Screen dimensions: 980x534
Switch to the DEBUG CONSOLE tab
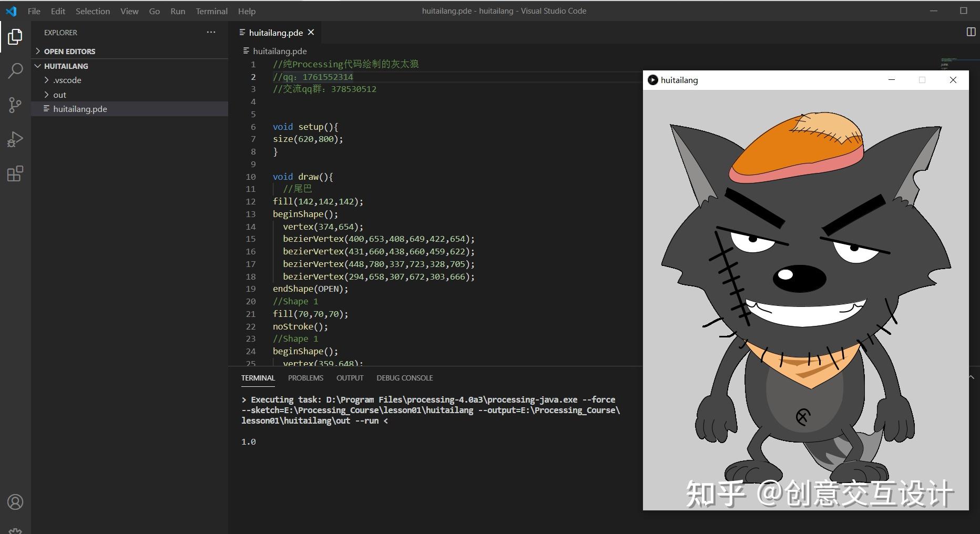coord(404,377)
